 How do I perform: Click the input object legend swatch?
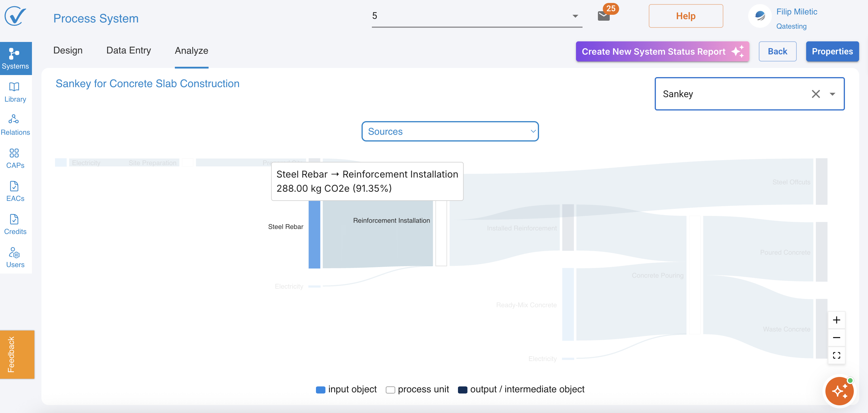[x=320, y=389]
